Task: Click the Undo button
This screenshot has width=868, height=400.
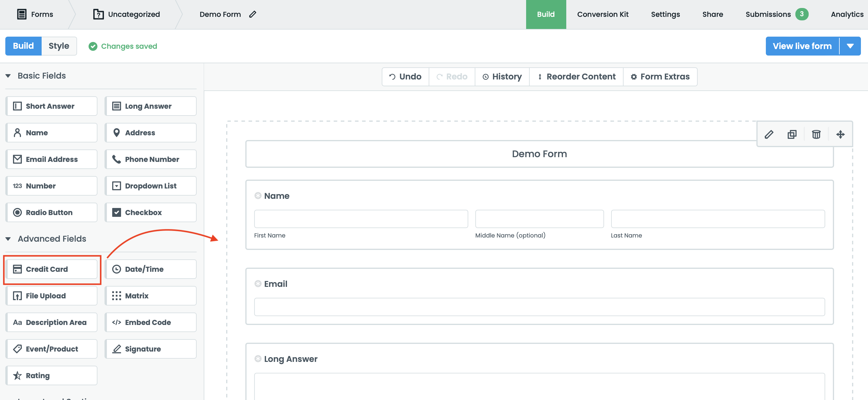Action: click(405, 77)
